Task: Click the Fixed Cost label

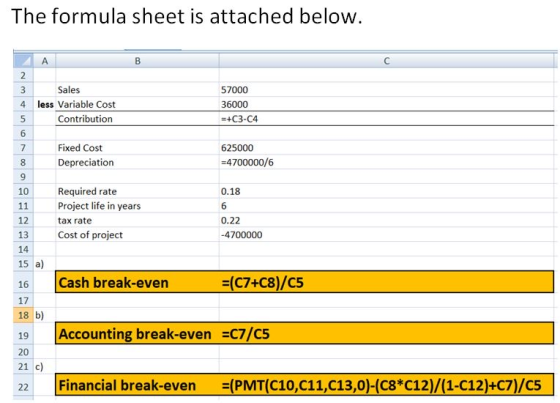Action: [x=80, y=148]
